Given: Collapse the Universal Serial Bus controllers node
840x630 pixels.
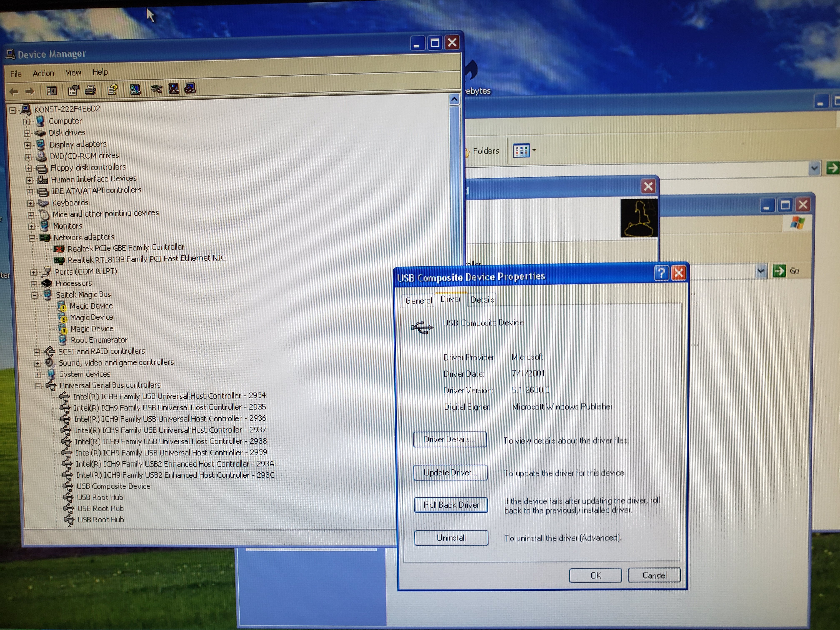Looking at the screenshot, I should coord(38,386).
